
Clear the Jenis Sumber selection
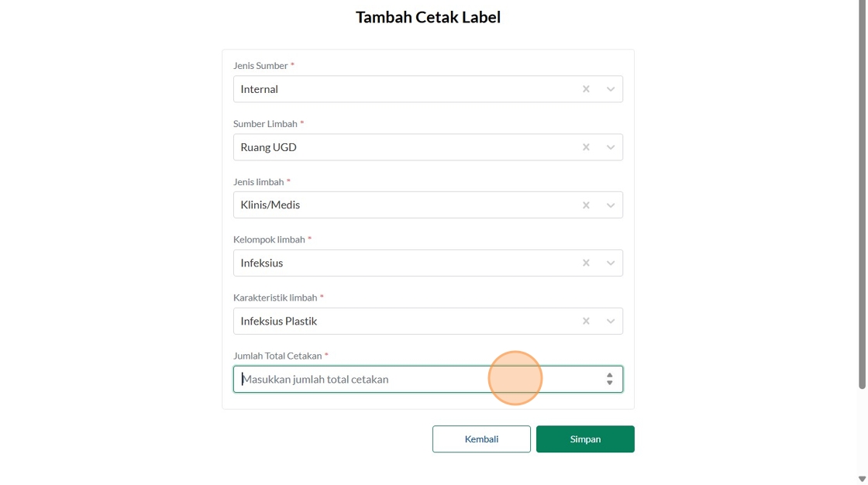pyautogui.click(x=586, y=89)
